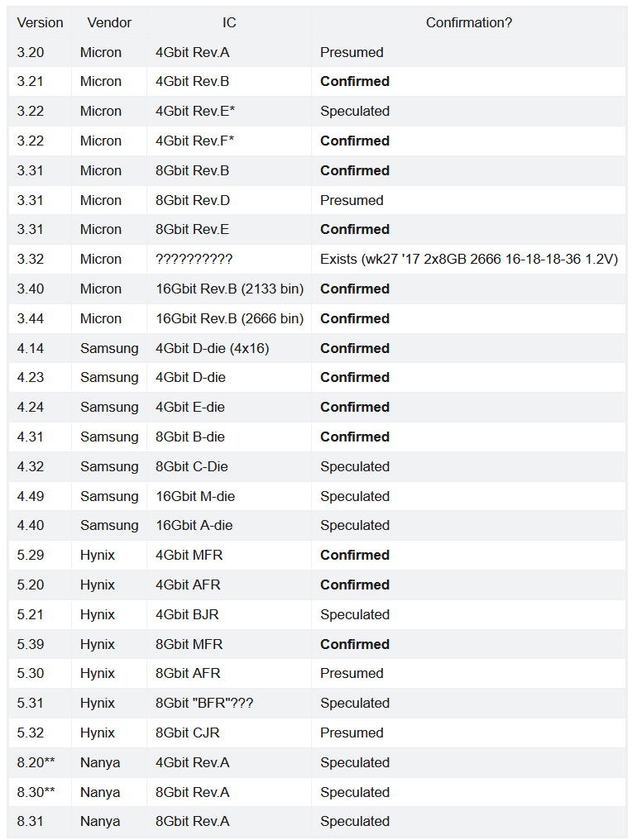
Task: Click the Confirmation? column header
Action: point(468,22)
